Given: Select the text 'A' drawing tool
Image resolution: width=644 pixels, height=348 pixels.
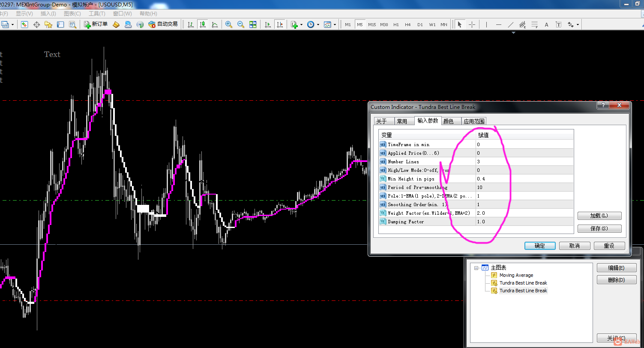Looking at the screenshot, I should (547, 24).
